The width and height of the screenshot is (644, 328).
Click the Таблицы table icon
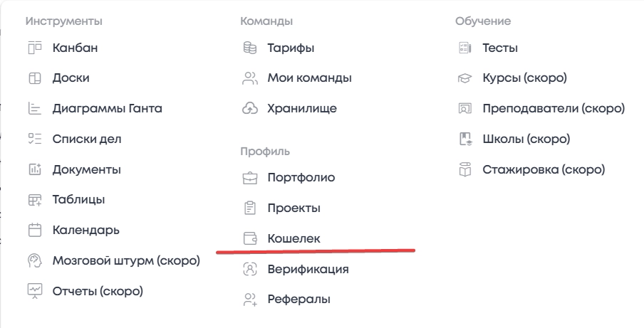pos(35,200)
